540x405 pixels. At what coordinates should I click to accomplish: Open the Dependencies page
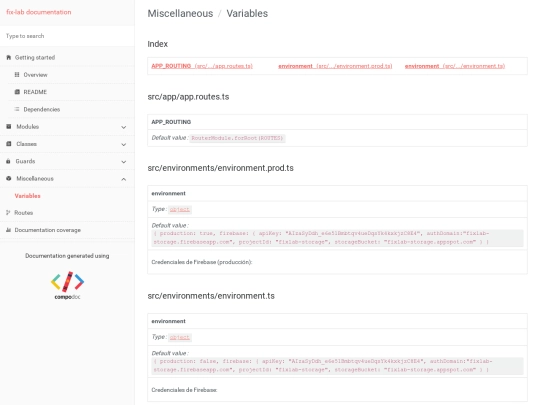click(x=42, y=109)
